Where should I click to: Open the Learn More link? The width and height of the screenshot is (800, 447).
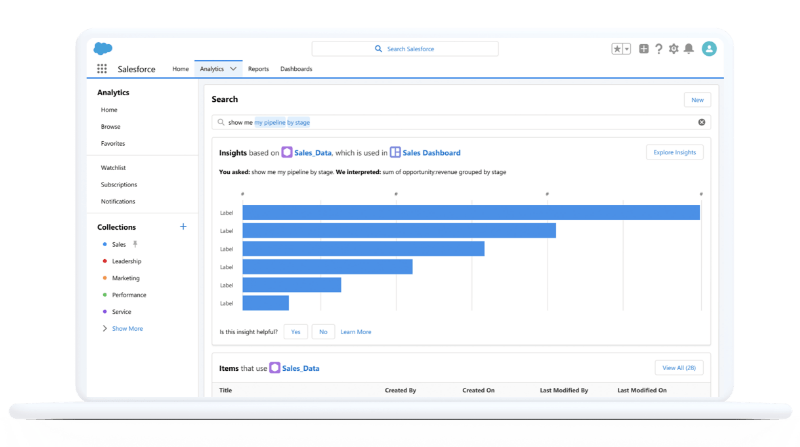356,332
